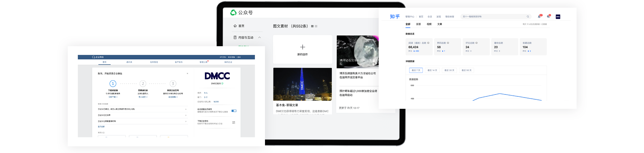Click the 前往查看 link

173,97
